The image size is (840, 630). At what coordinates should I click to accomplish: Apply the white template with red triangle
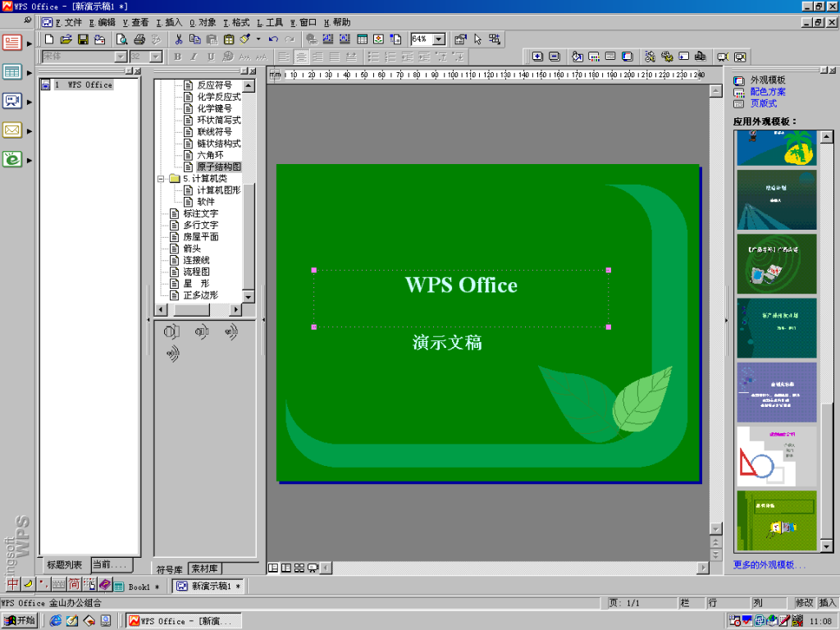[x=777, y=456]
